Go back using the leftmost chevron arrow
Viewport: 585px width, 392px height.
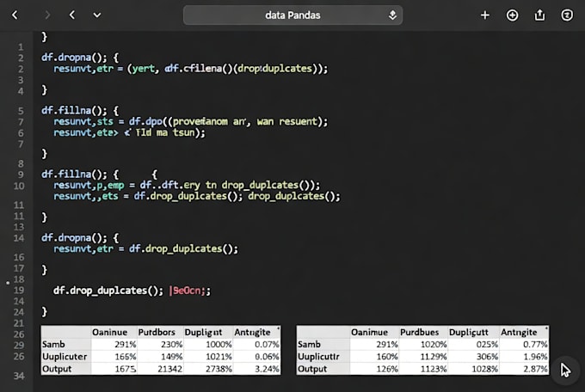tap(15, 15)
